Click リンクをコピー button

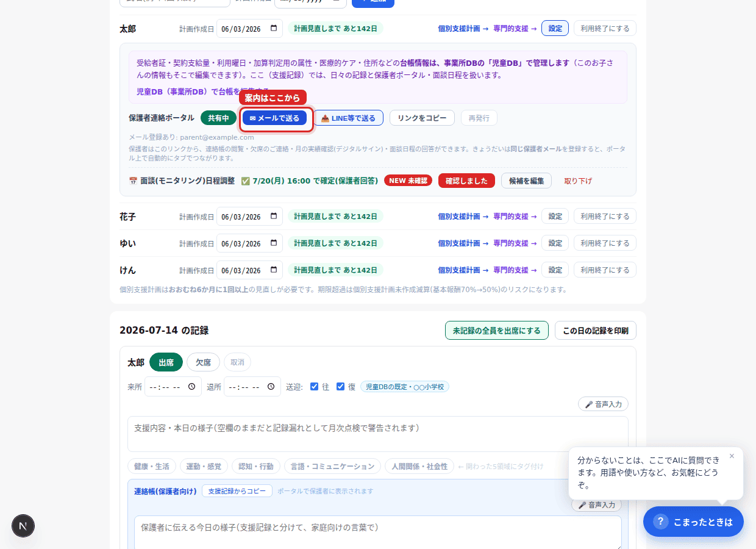(x=422, y=118)
